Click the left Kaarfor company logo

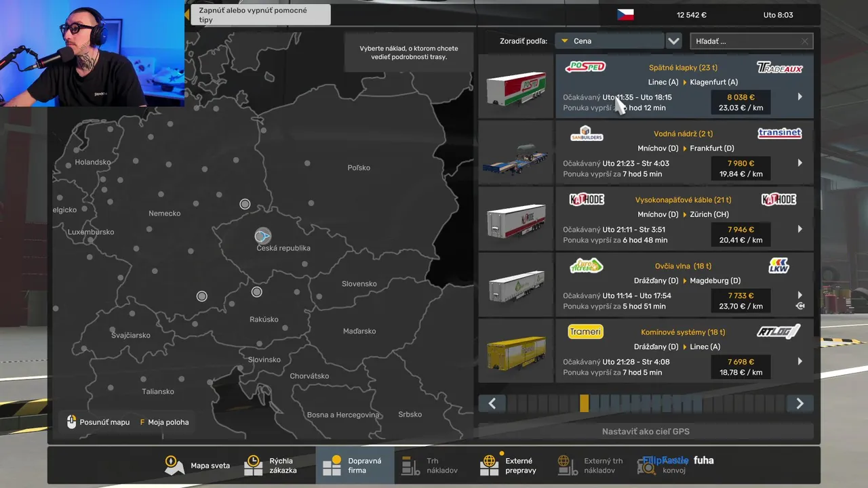(587, 199)
